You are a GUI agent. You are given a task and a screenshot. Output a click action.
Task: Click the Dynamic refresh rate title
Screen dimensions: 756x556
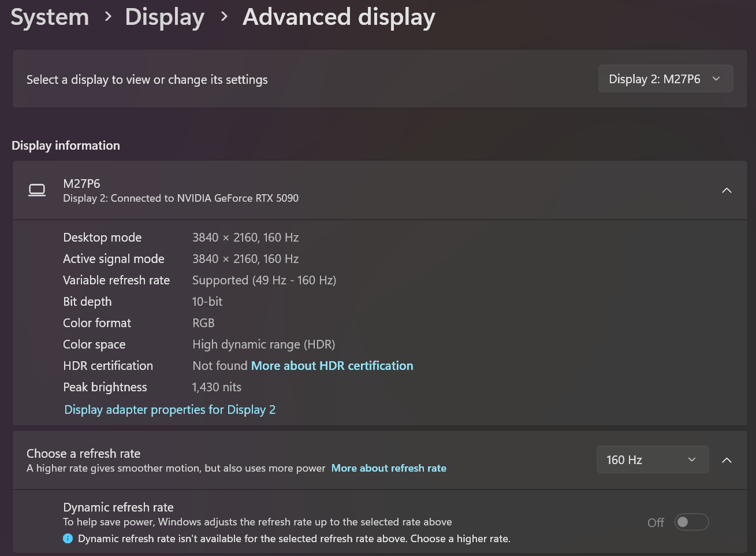coord(118,507)
